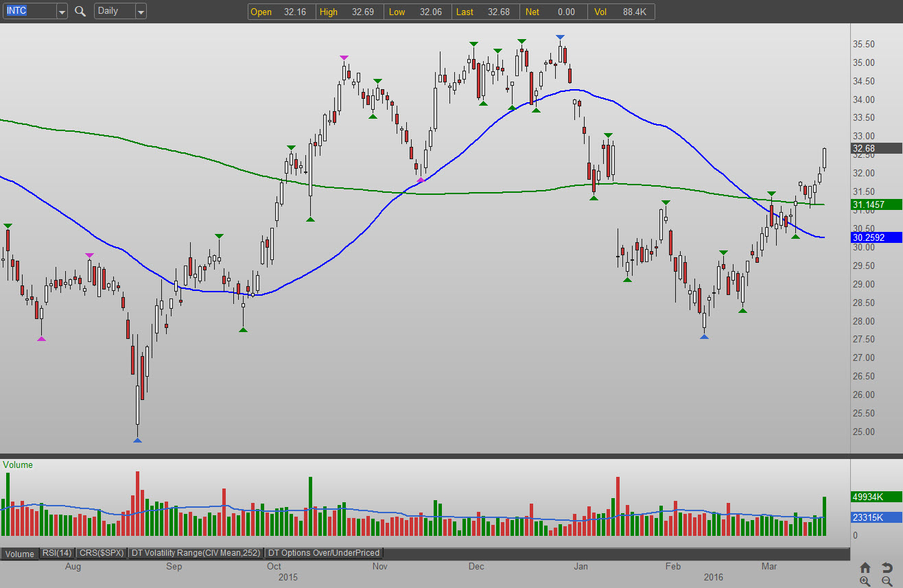The height and width of the screenshot is (588, 903).
Task: Switch to the RSI(14) tab
Action: [x=57, y=553]
